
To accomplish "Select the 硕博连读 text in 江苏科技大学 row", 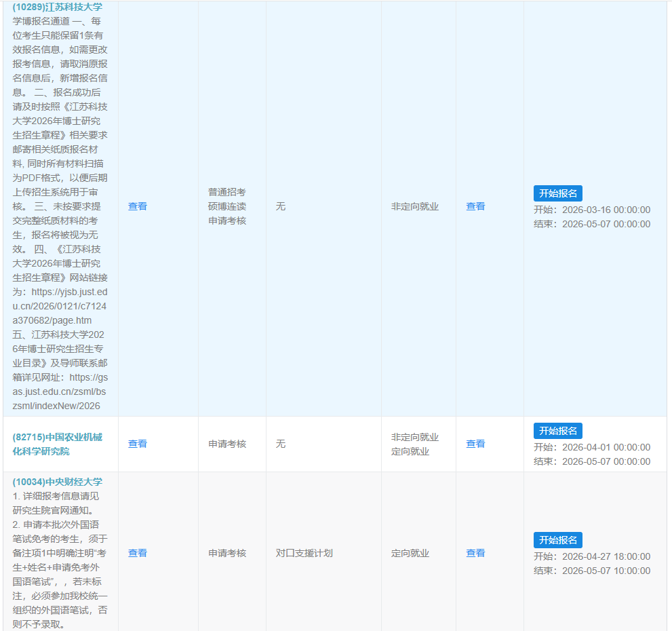I will click(227, 206).
